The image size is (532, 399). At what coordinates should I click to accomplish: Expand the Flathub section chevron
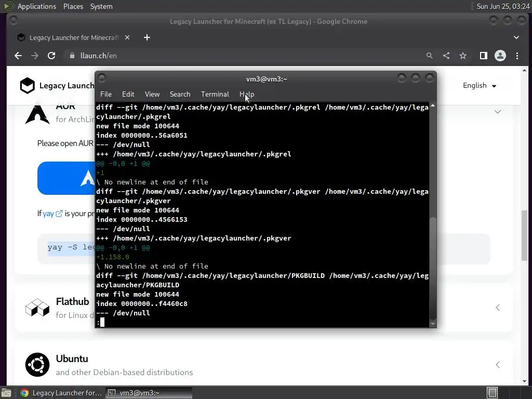coord(497,308)
